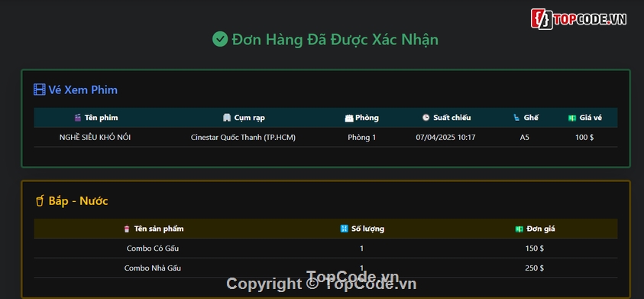Click the Suất chiếu column header
The height and width of the screenshot is (299, 644).
(x=451, y=118)
